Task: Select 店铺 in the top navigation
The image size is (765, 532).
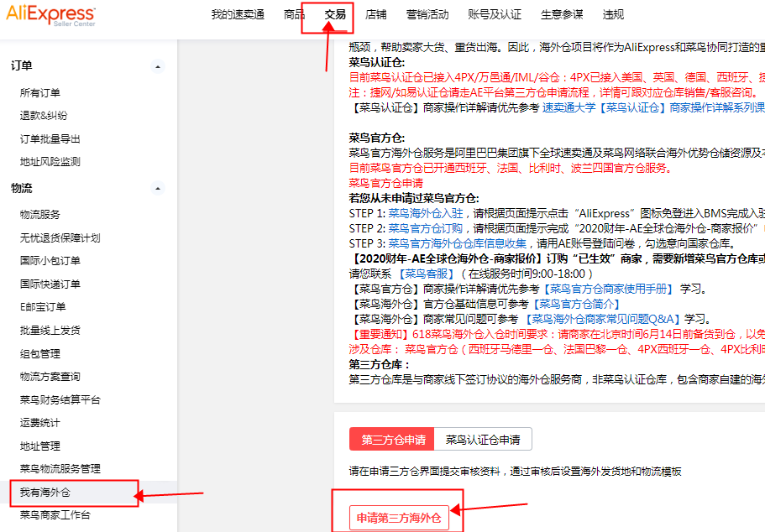Action: [x=376, y=14]
